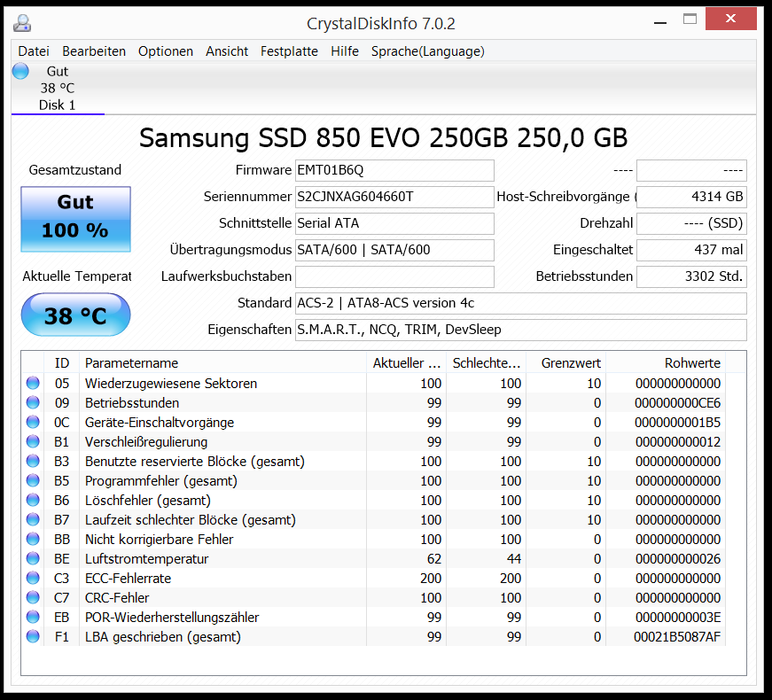Viewport: 772px width, 700px height.
Task: Click the 38 °C temperature button
Action: pyautogui.click(x=76, y=315)
